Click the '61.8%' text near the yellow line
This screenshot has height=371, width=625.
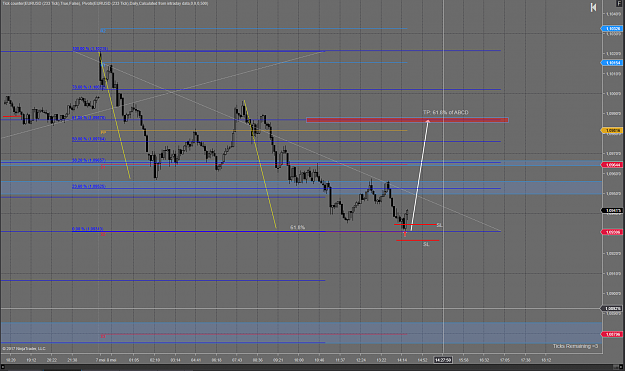pyautogui.click(x=297, y=227)
